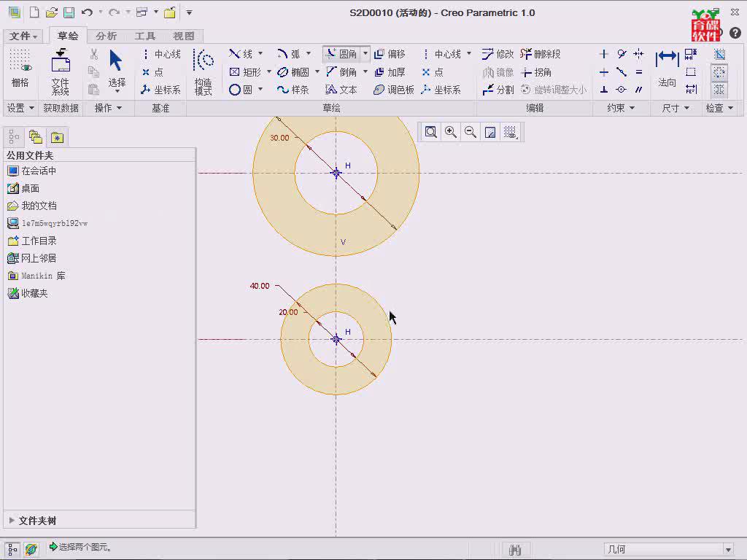Open the 尺寸 group menu
This screenshot has height=560, width=747.
[x=676, y=108]
